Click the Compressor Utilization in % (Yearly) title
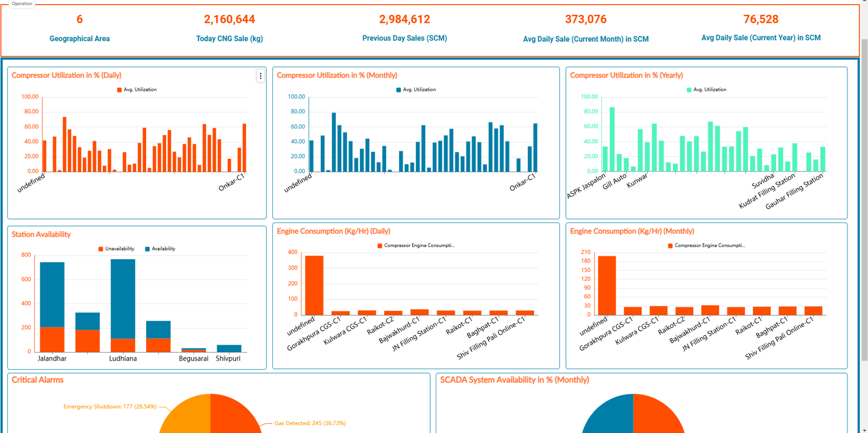868x433 pixels. tap(626, 75)
